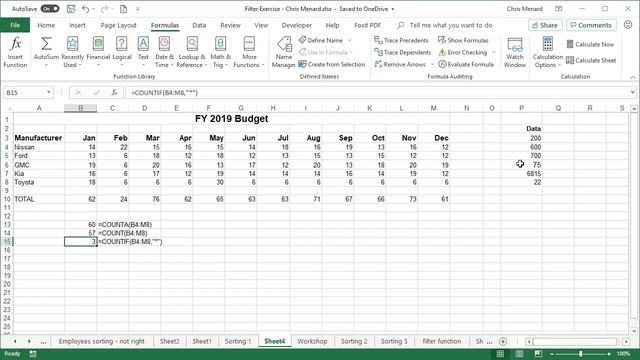The width and height of the screenshot is (640, 360).
Task: Expand the formula bar
Action: coord(632,93)
